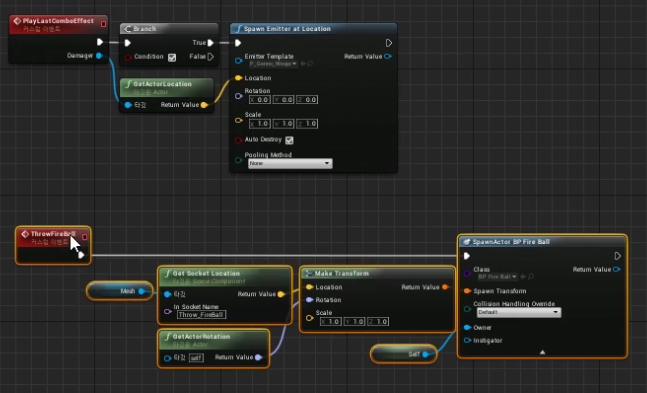
Task: Click the SpawnActor exec output pin
Action: click(617, 256)
